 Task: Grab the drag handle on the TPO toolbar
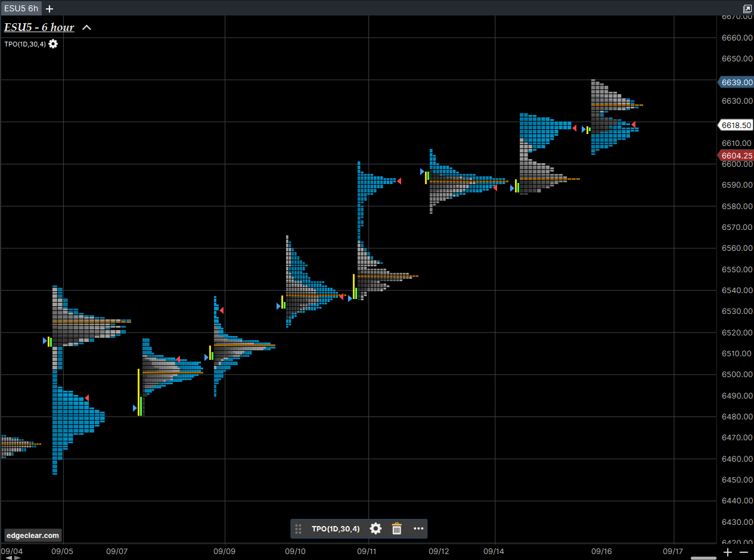pos(299,528)
